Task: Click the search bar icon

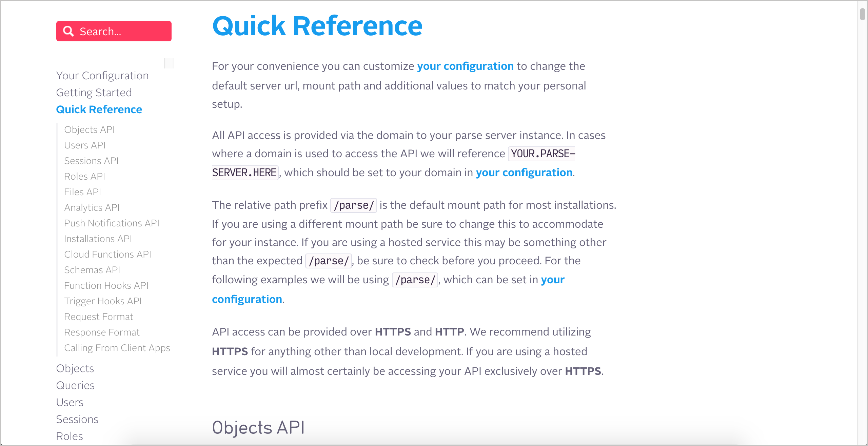Action: click(68, 31)
